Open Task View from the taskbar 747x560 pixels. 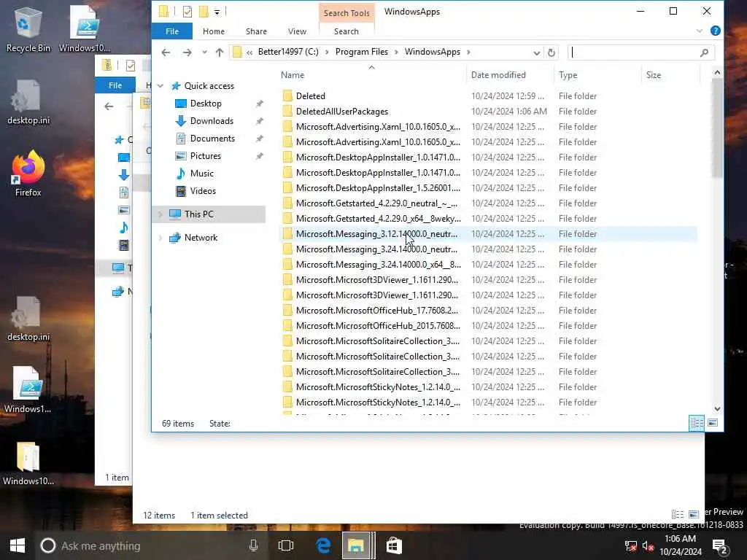pyautogui.click(x=286, y=545)
